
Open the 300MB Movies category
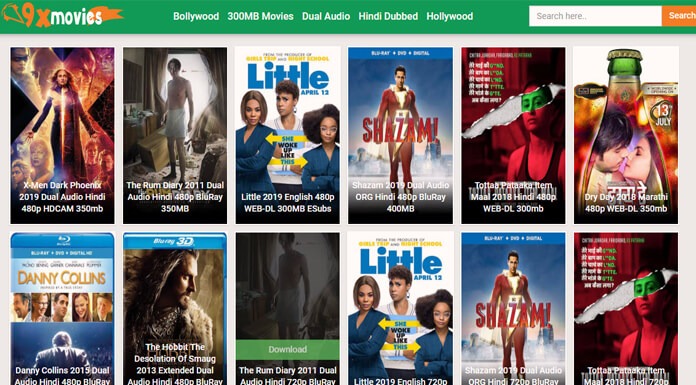coord(260,16)
